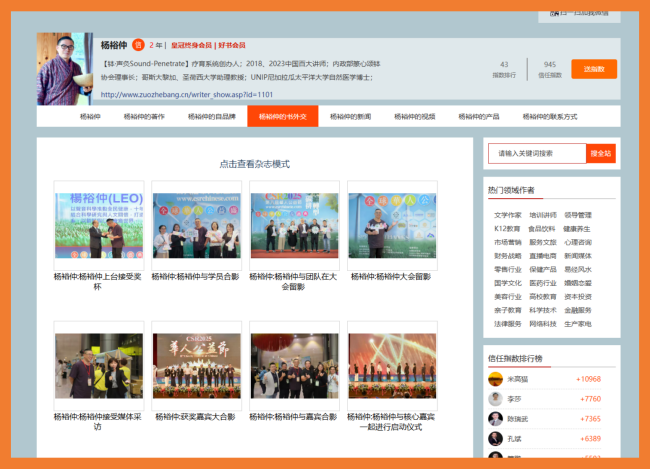
Task: Select the 心理咨询 category link
Action: (x=578, y=242)
